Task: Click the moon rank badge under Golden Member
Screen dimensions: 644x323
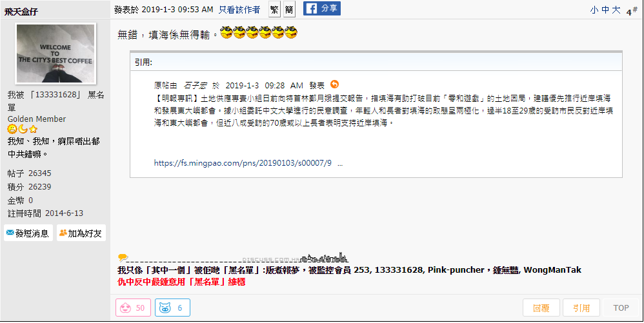Action: point(23,130)
